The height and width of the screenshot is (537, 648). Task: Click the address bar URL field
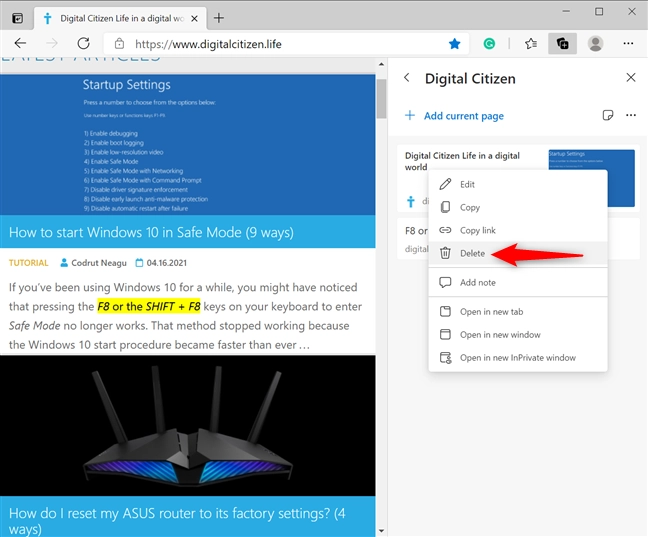pos(285,44)
